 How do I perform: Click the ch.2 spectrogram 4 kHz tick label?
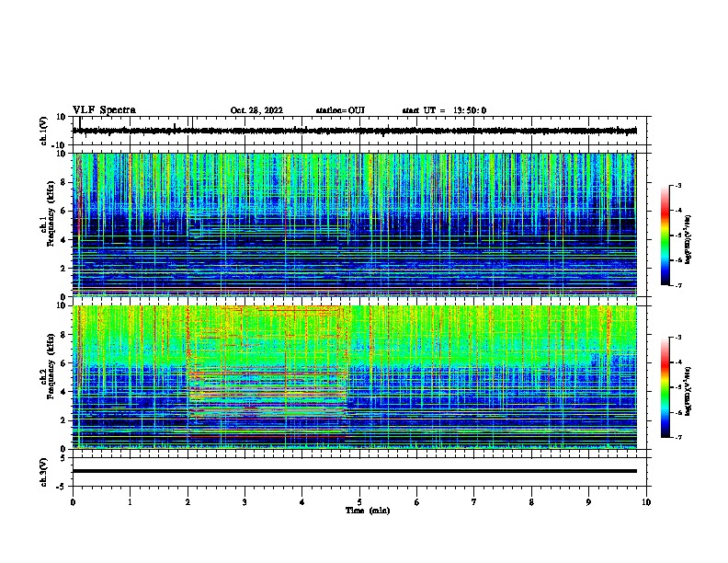pos(63,392)
